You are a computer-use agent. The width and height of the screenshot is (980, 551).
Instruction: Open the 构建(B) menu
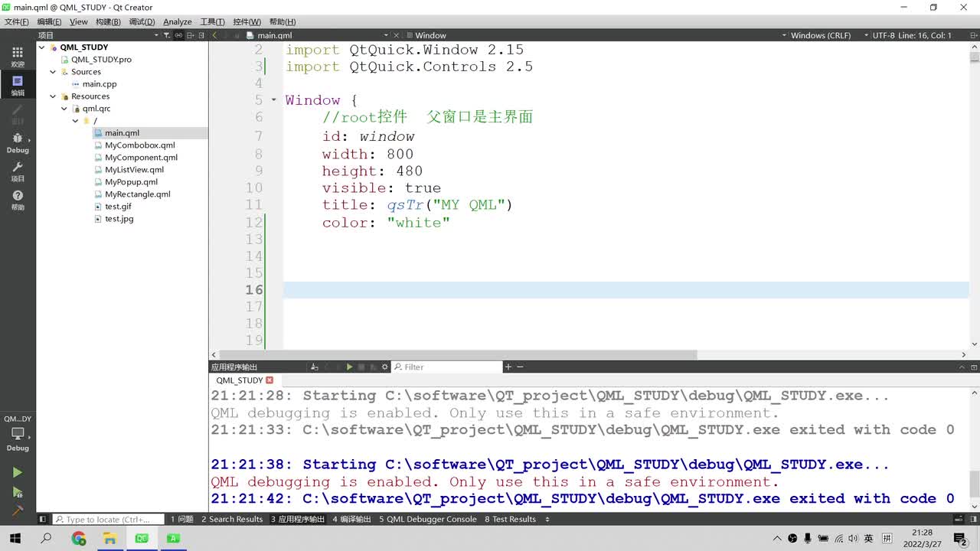(109, 22)
